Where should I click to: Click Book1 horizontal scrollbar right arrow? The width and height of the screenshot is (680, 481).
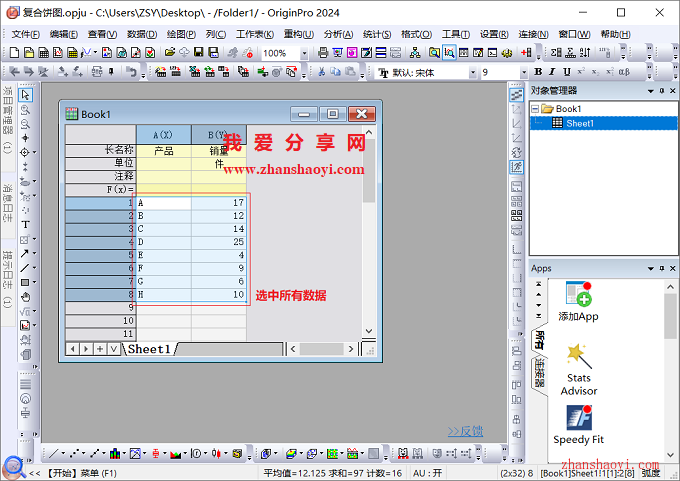[350, 349]
